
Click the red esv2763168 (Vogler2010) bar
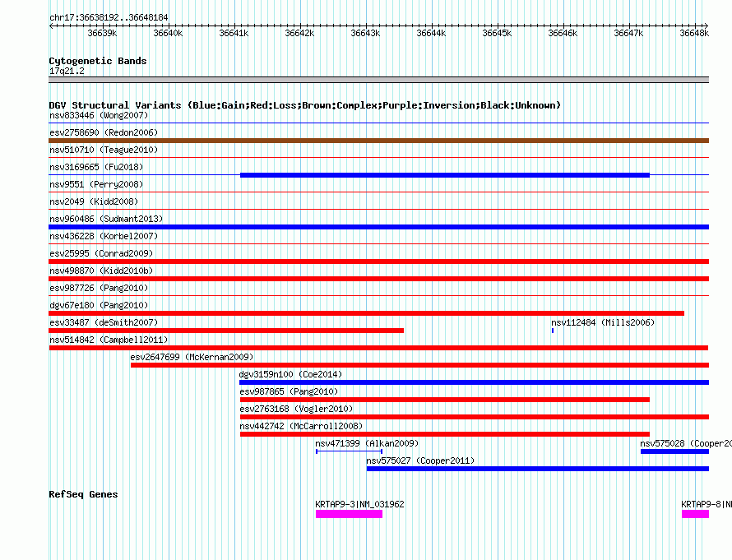tap(475, 417)
